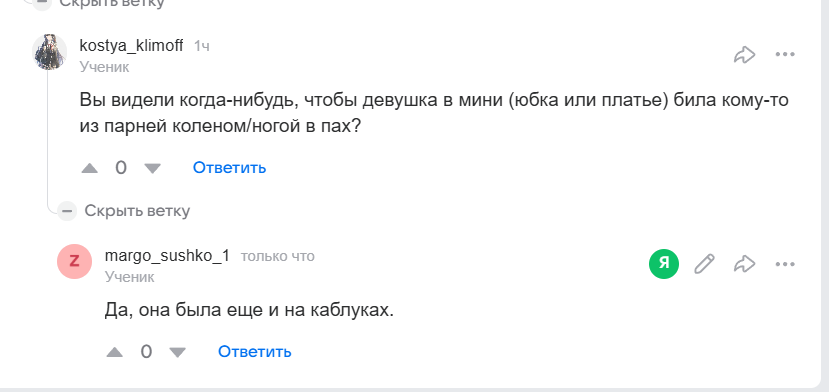
Task: Click the 'только что' timestamp
Action: (x=278, y=257)
